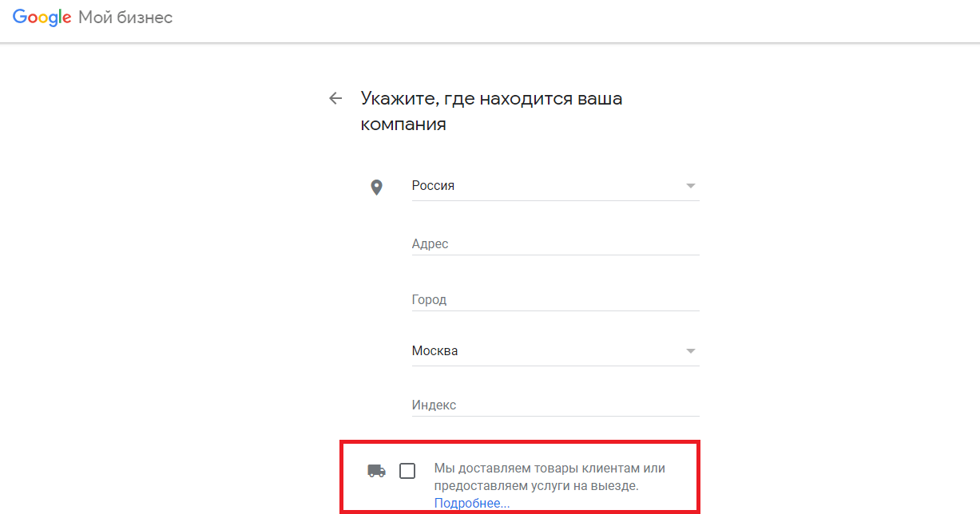Screen dimensions: 980x514
Task: Click the dropdown arrow next to Россия
Action: click(x=690, y=185)
